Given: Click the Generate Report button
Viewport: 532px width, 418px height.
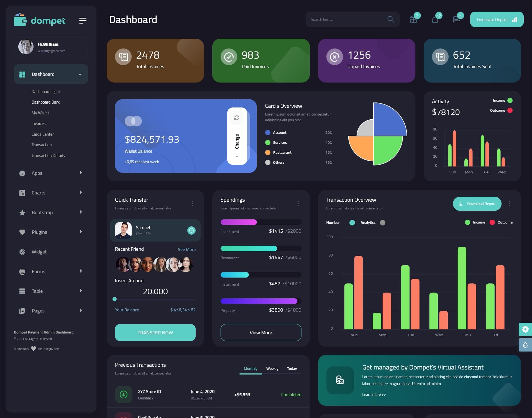Looking at the screenshot, I should (x=497, y=19).
